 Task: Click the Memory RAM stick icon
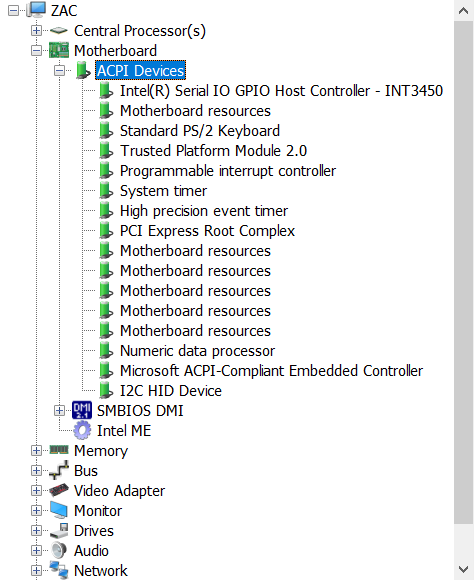[59, 450]
